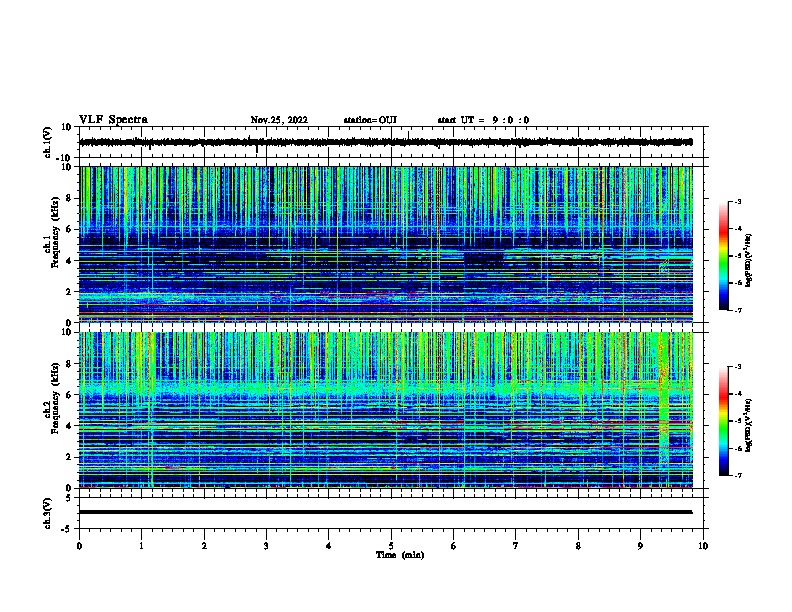792x612 pixels.
Task: Click the ch.1 color bar log(PSD) label
Action: [x=749, y=260]
